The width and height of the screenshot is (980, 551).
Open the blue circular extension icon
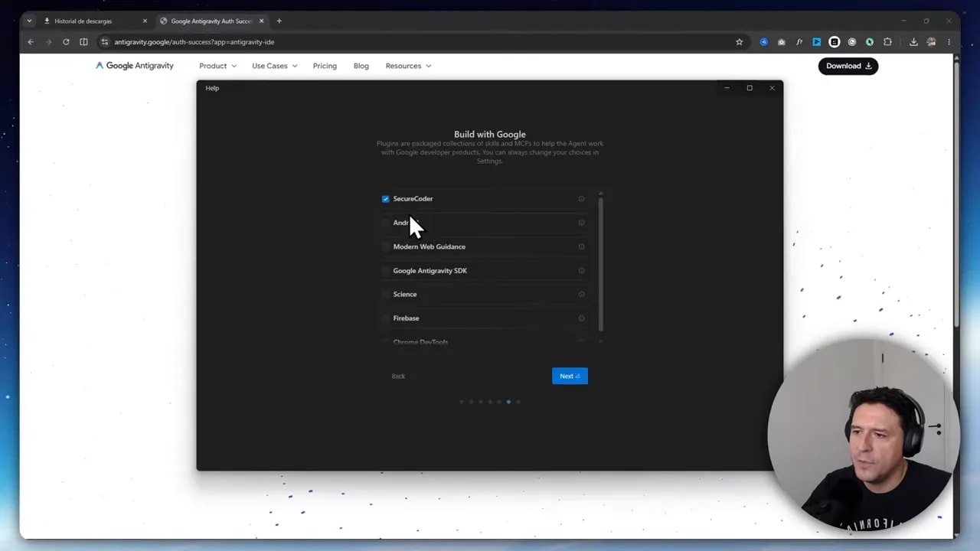(x=763, y=42)
